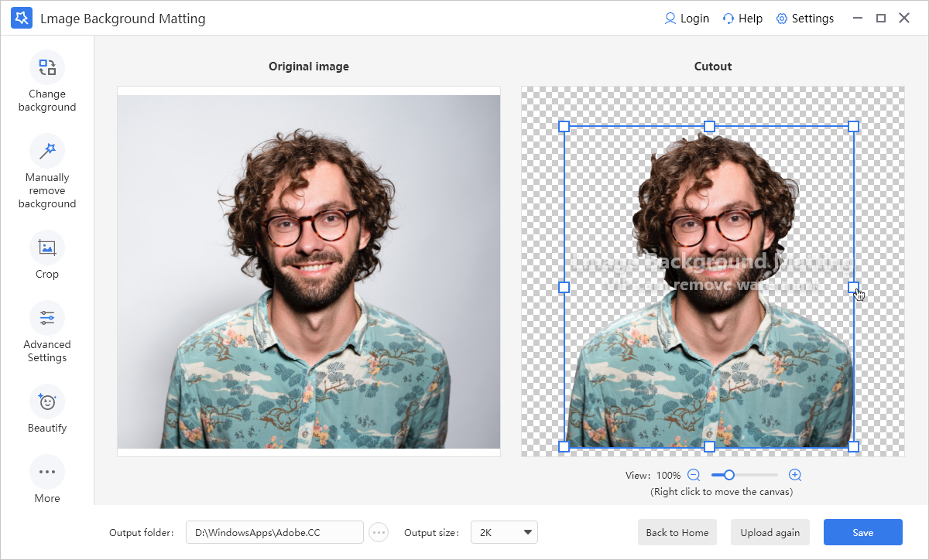Select Manually remove background wand icon
The height and width of the screenshot is (560, 929).
coord(47,151)
